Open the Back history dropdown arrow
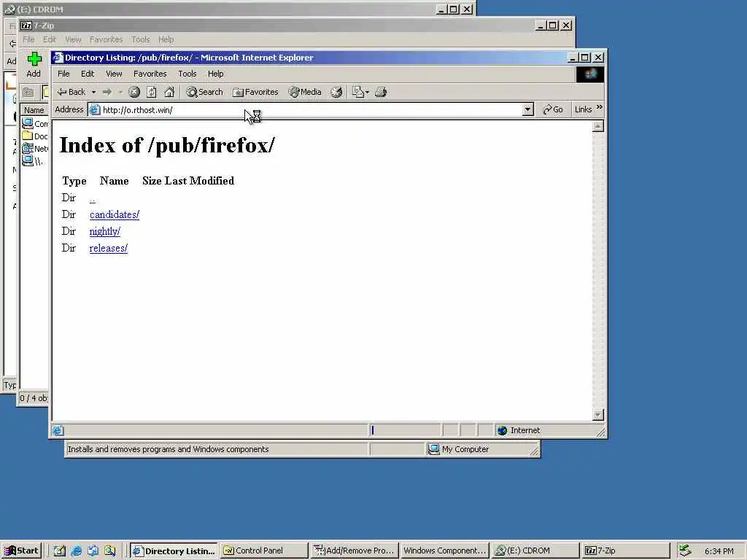The image size is (747, 560). click(x=94, y=92)
